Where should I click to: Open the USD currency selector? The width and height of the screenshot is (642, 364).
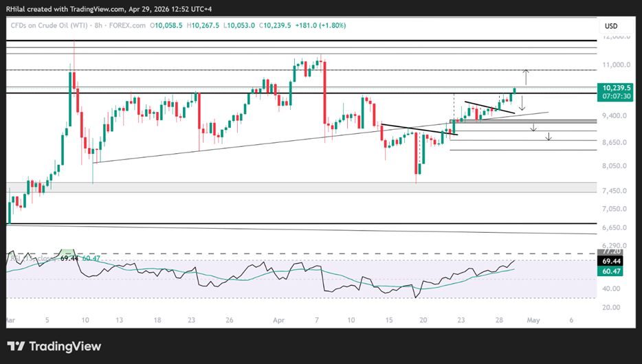(611, 26)
